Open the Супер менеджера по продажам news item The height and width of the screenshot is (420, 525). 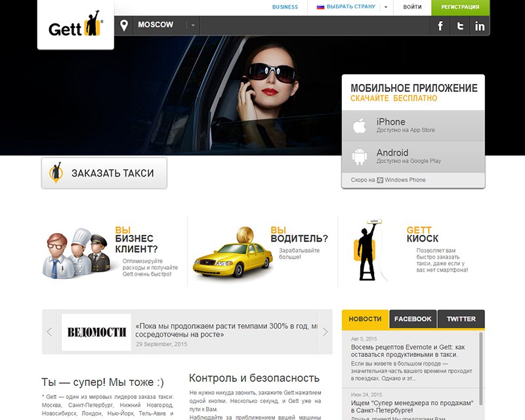(412, 406)
